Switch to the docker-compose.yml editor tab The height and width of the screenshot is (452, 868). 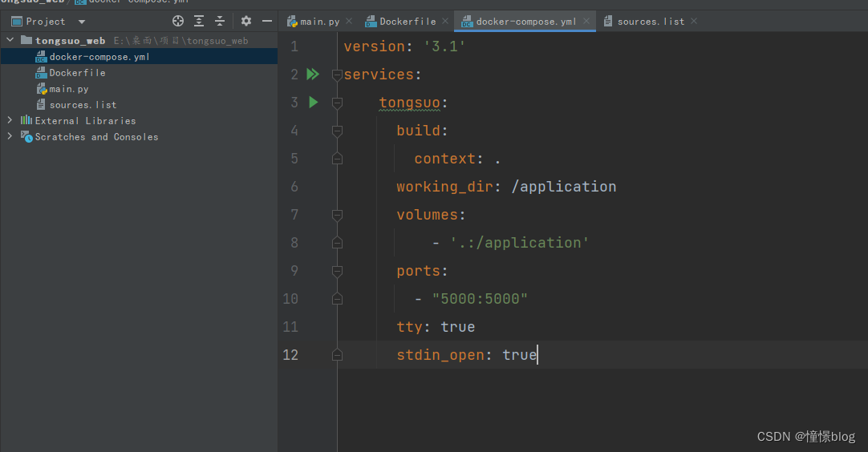point(526,22)
